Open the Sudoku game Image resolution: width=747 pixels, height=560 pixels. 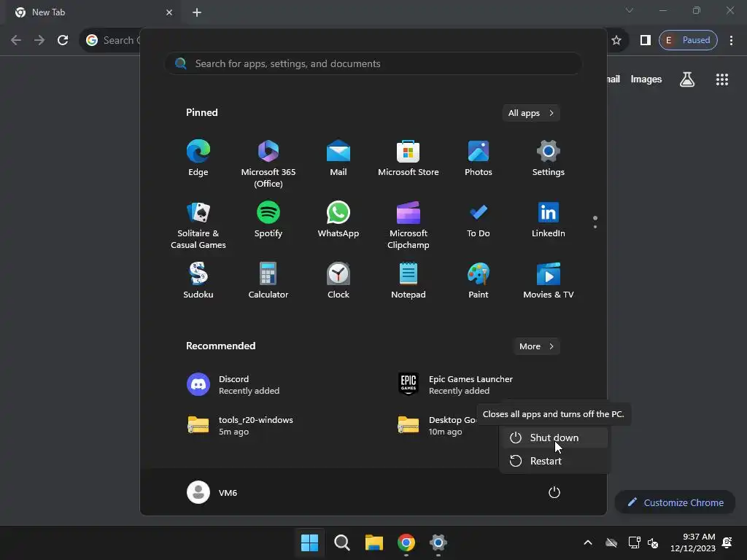pyautogui.click(x=198, y=281)
